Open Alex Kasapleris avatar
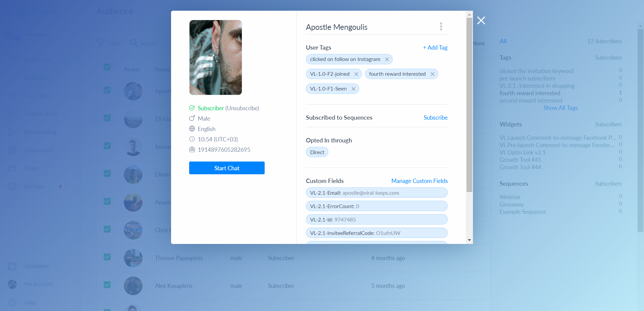The image size is (644, 311). tap(133, 286)
